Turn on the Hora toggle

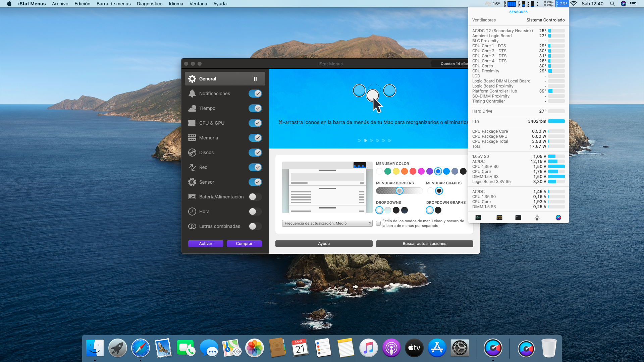coord(255,212)
